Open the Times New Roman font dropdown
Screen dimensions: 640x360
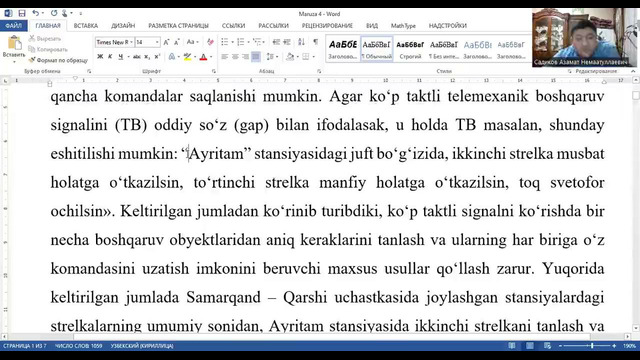point(131,42)
